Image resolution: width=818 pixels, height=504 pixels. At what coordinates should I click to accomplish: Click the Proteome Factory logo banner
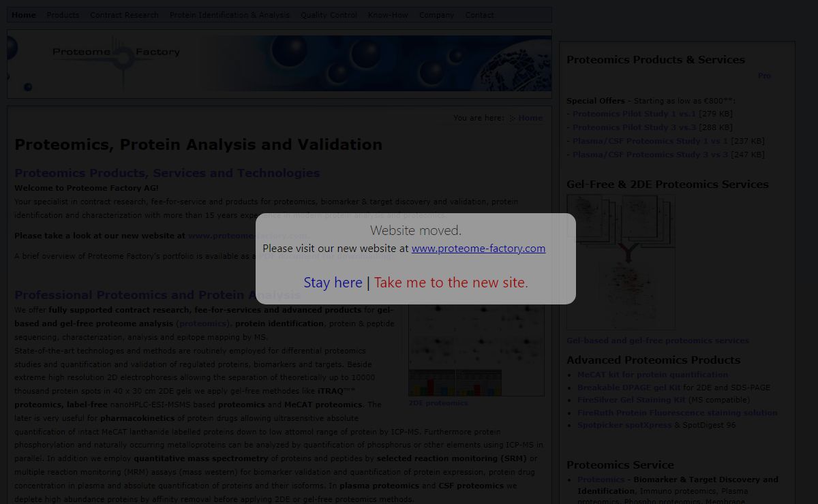[279, 63]
